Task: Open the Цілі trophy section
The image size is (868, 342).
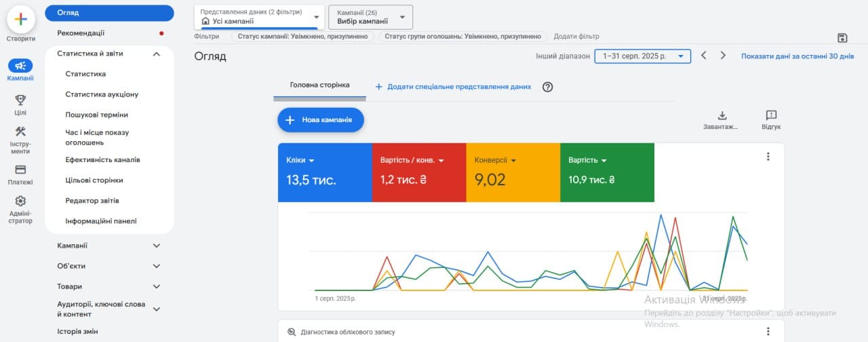Action: pos(20,100)
